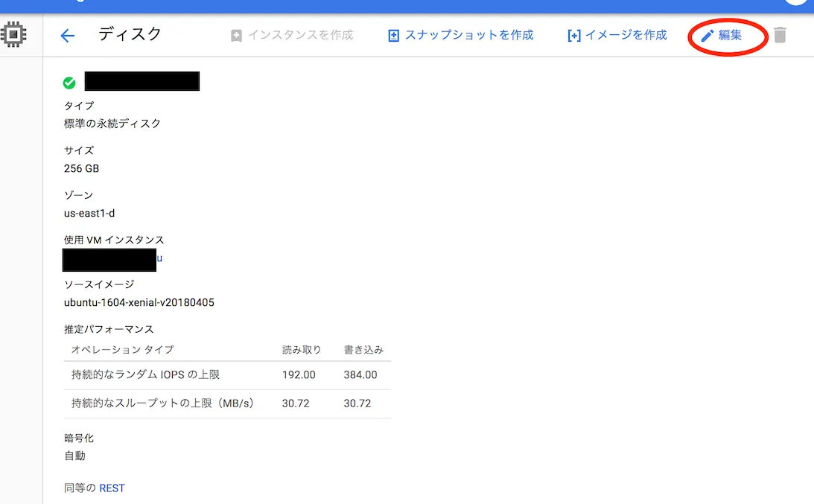Open the REST equivalent link
Screen dimensions: 814x504
[112, 488]
